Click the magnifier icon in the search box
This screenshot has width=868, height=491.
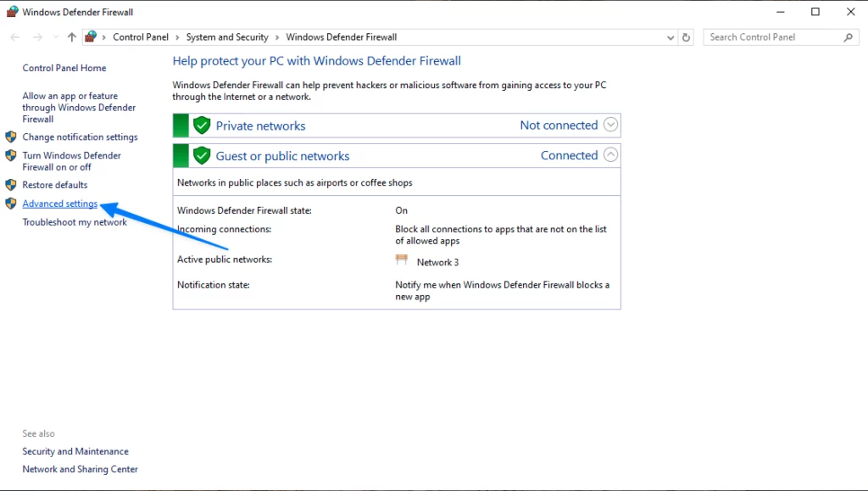(x=848, y=37)
